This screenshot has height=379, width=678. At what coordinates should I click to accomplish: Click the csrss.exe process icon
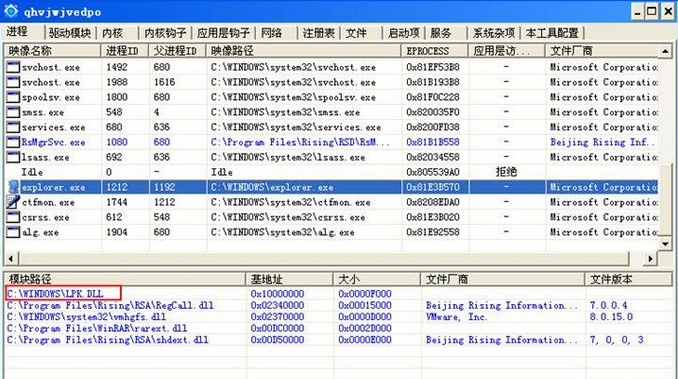coord(13,217)
